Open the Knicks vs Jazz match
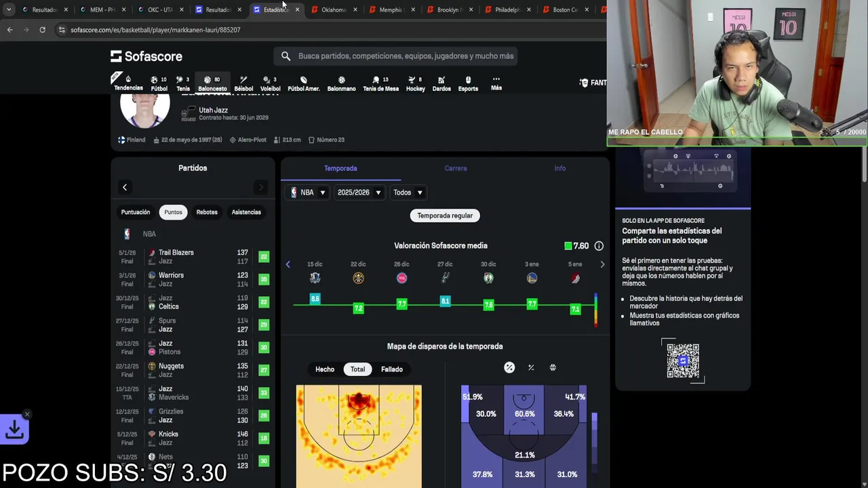 click(193, 439)
